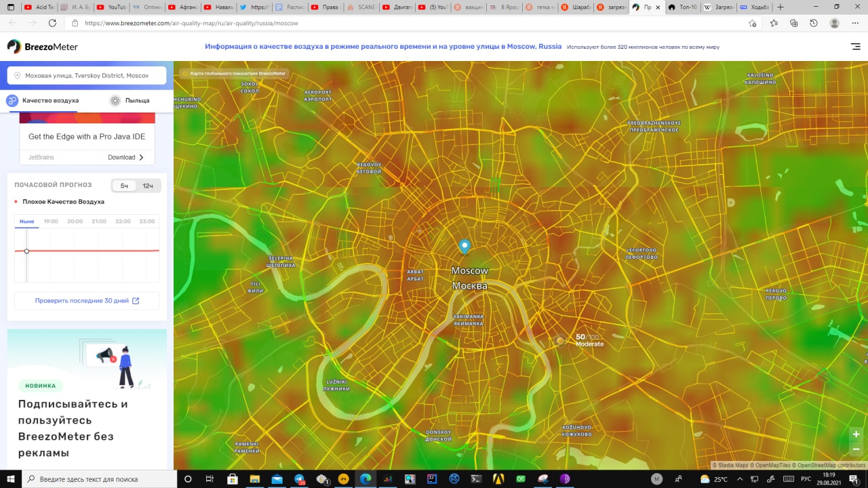Select Ныне hour in forecast
Screen dimensions: 868x488
coord(27,222)
